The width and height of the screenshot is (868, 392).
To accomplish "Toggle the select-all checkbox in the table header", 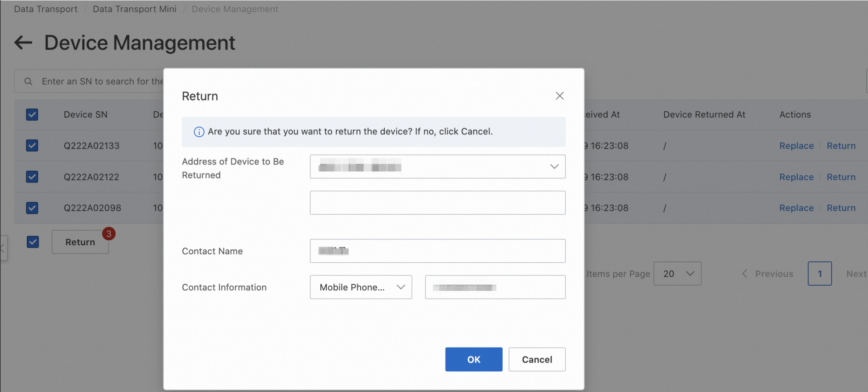I will click(x=32, y=114).
